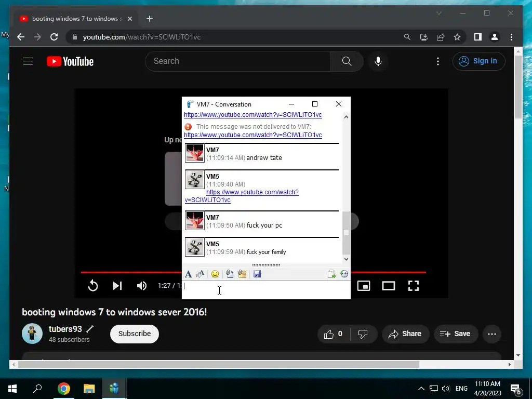The image size is (532, 399).
Task: Go back in Chrome
Action: click(x=21, y=37)
